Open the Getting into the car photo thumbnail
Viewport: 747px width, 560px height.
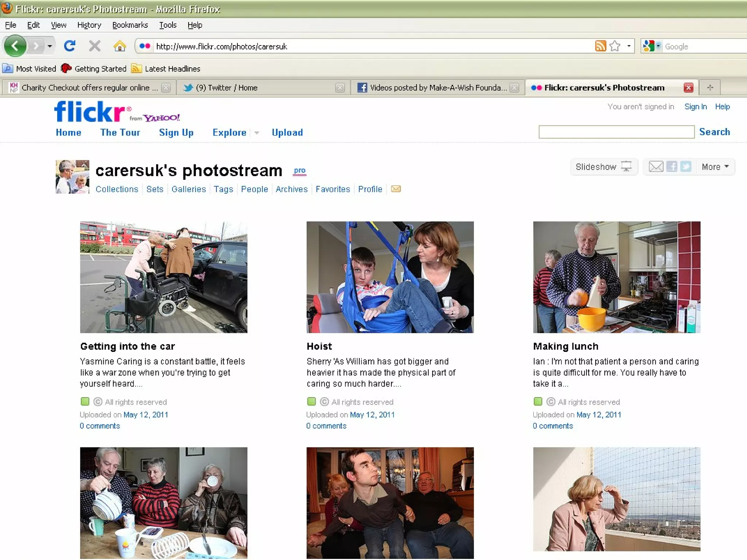[163, 277]
